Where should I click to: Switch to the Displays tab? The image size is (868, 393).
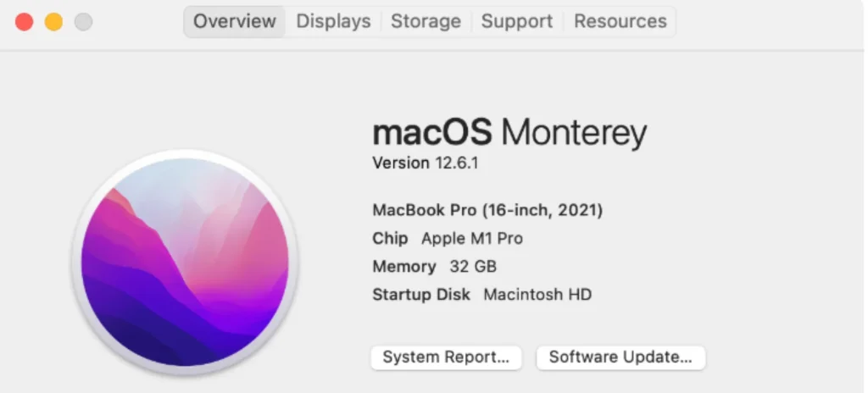click(333, 22)
